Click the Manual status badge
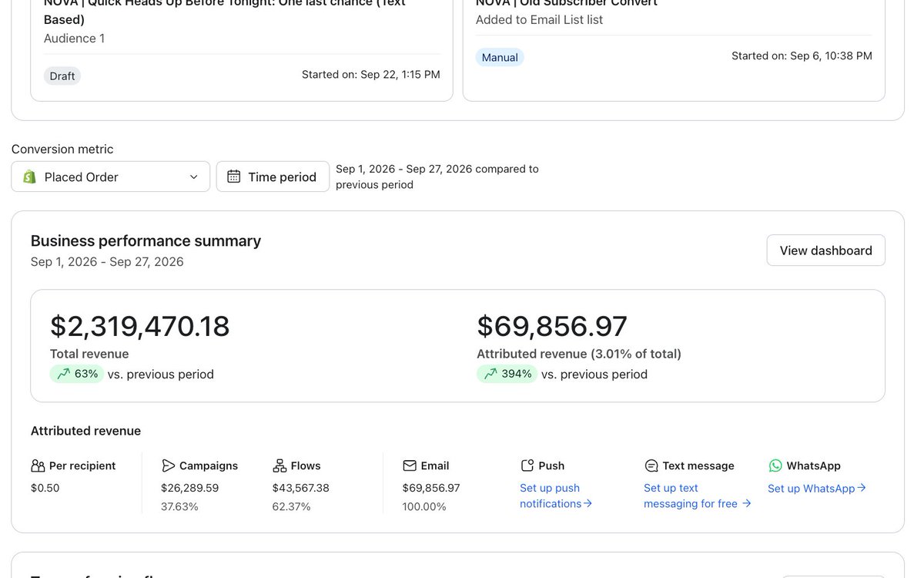The image size is (924, 578). pyautogui.click(x=500, y=57)
